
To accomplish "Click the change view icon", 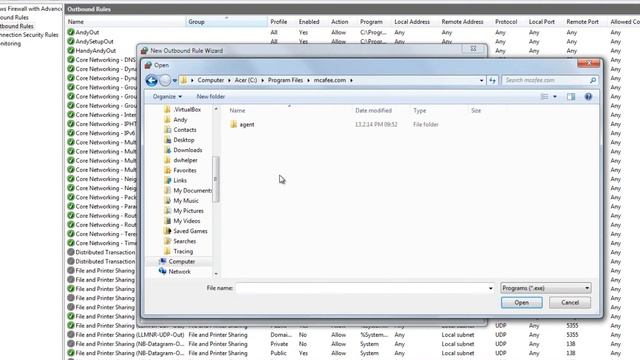I will pyautogui.click(x=544, y=97).
